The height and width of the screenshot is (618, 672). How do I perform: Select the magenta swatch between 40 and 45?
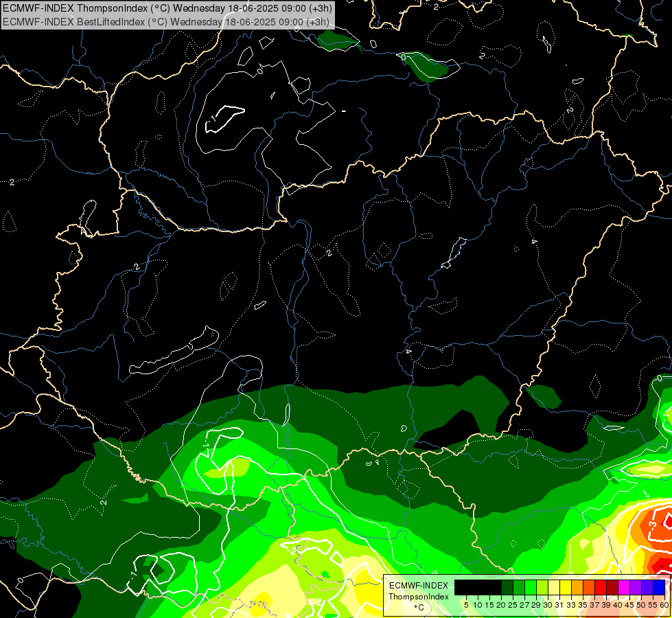coord(624,587)
